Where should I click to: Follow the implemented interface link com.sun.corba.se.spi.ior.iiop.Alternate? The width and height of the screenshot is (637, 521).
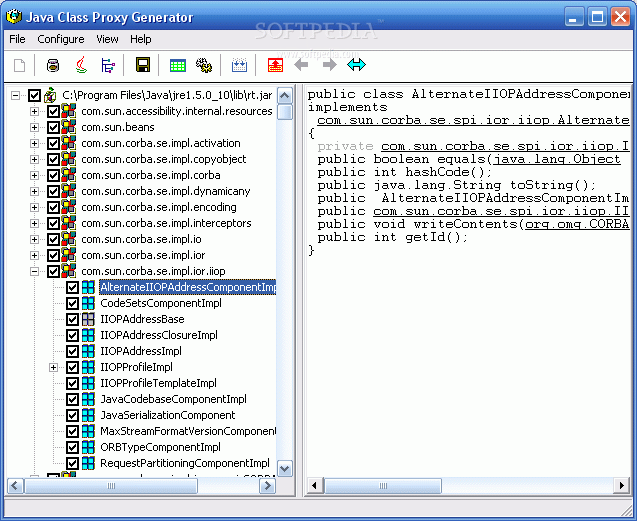473,120
